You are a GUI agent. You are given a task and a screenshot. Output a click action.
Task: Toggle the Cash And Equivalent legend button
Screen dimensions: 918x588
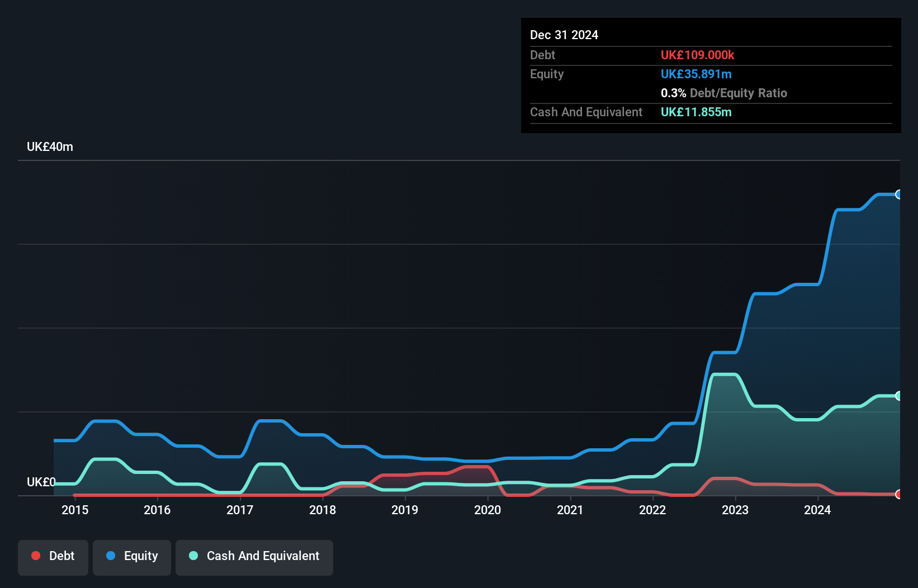[254, 557]
